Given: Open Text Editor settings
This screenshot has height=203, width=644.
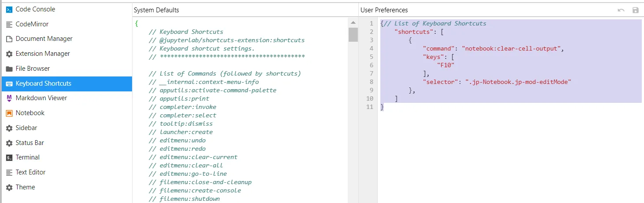Looking at the screenshot, I should 30,172.
